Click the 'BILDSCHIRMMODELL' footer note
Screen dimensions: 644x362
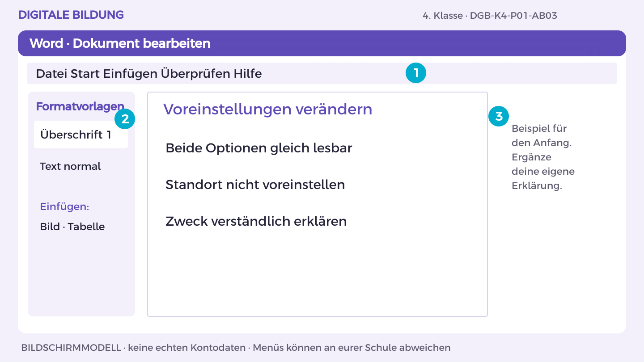tap(71, 347)
